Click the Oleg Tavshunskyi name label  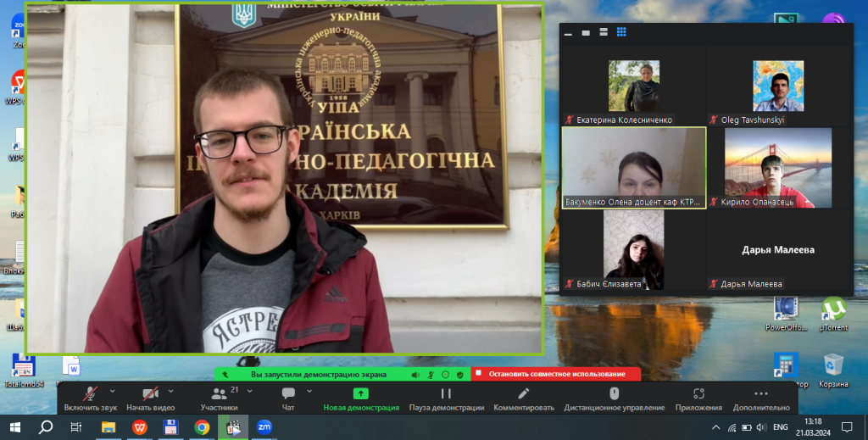tap(753, 120)
